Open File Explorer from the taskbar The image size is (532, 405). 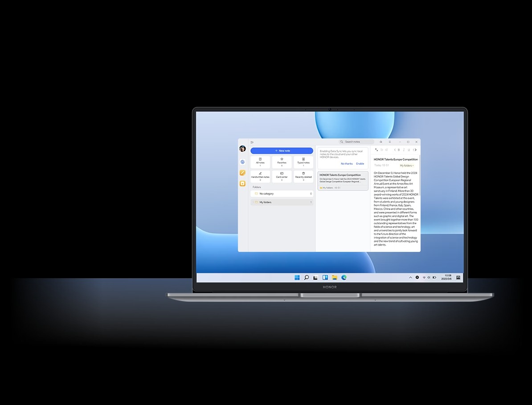point(335,278)
